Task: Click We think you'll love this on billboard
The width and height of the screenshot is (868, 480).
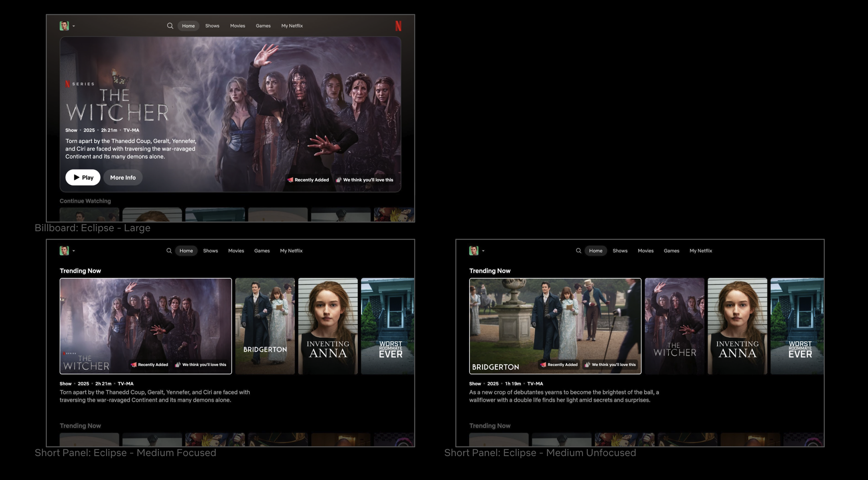Action: click(365, 180)
